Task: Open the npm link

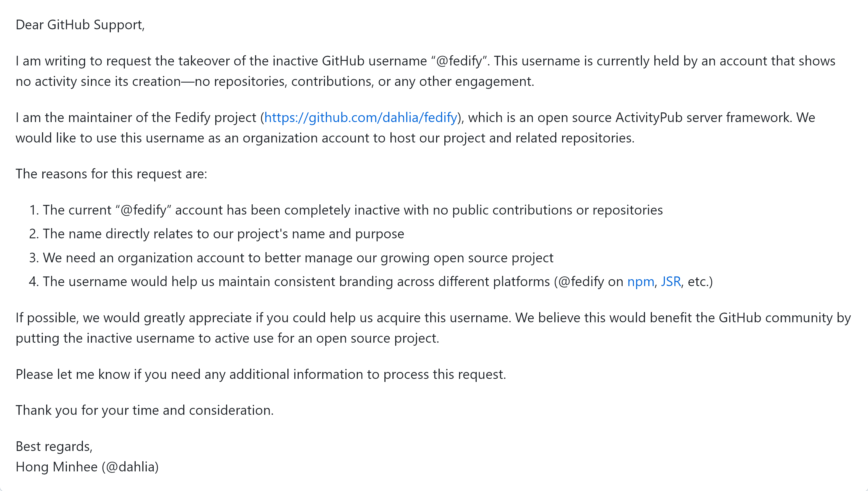Action: pos(641,282)
